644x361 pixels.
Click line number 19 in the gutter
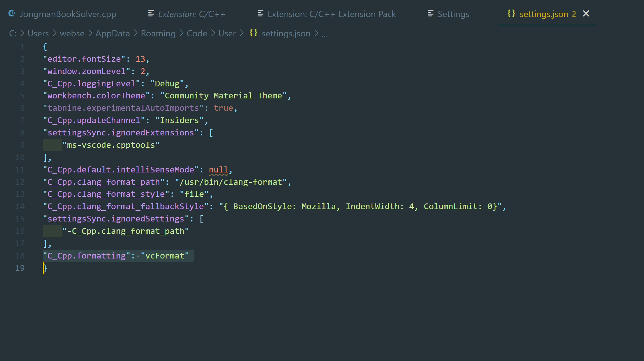(20, 268)
